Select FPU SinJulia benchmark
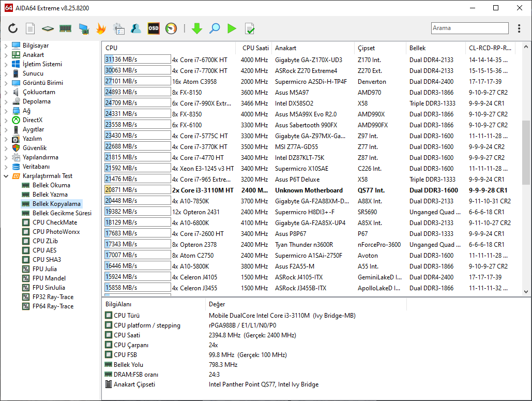532x401 pixels. tap(49, 288)
